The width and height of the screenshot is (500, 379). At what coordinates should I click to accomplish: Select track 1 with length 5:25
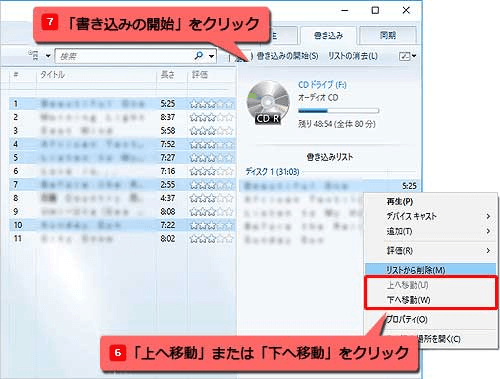[x=122, y=104]
